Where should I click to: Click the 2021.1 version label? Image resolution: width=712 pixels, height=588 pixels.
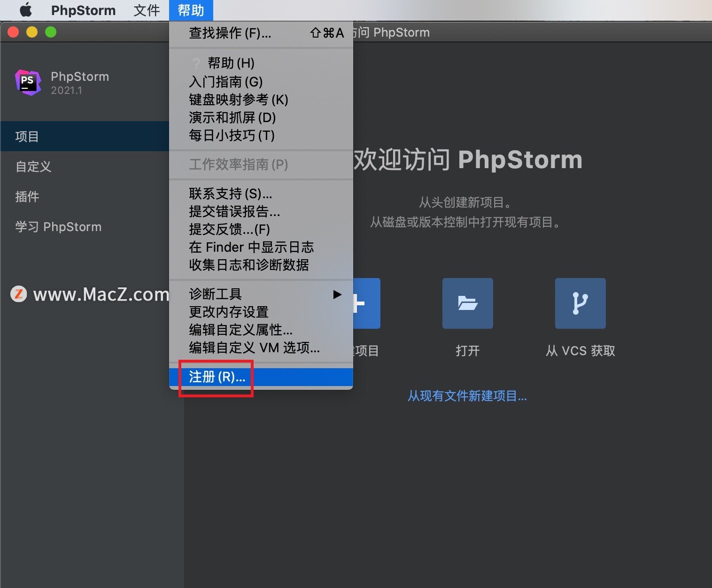pyautogui.click(x=66, y=90)
